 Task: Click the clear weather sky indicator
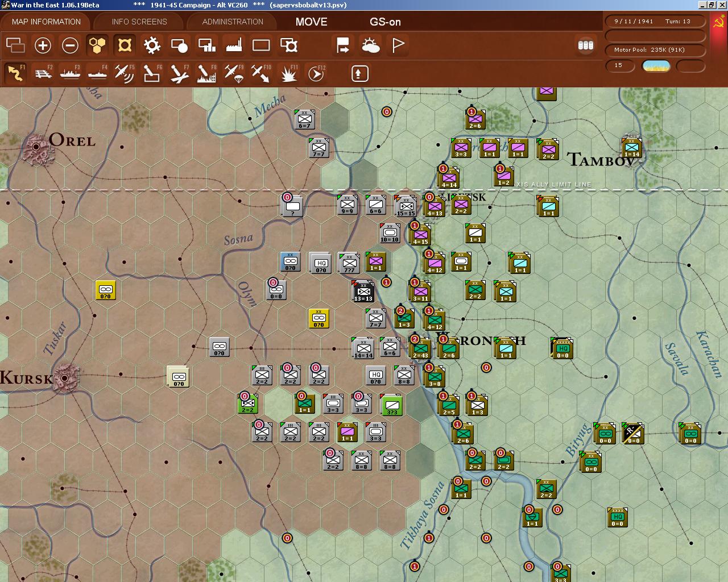point(656,66)
